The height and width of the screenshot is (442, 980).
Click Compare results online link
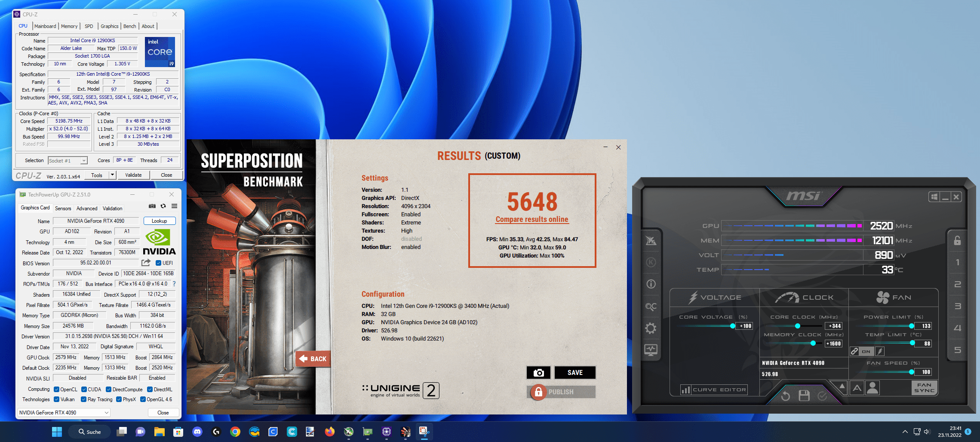532,219
